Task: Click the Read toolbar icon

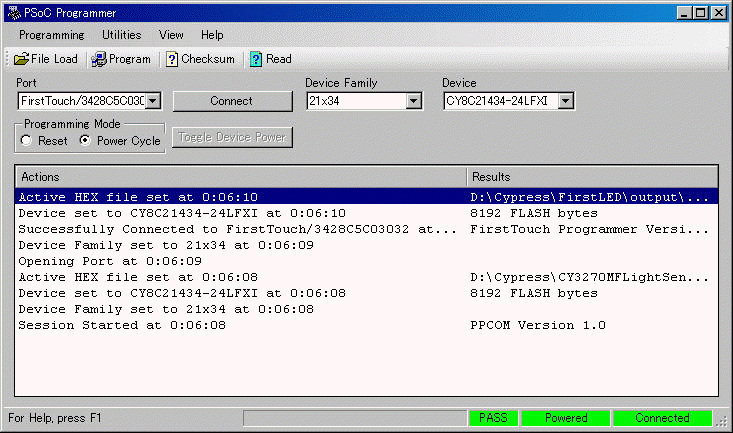Action: click(256, 59)
